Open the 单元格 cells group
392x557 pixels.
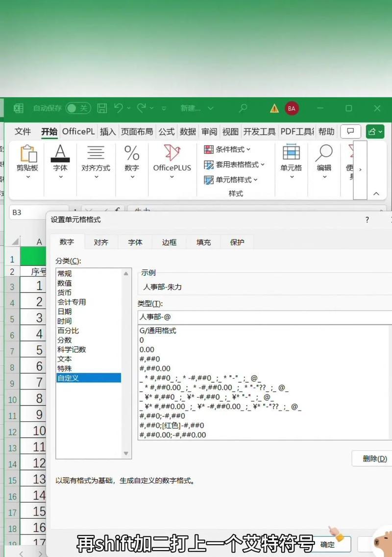(x=291, y=162)
